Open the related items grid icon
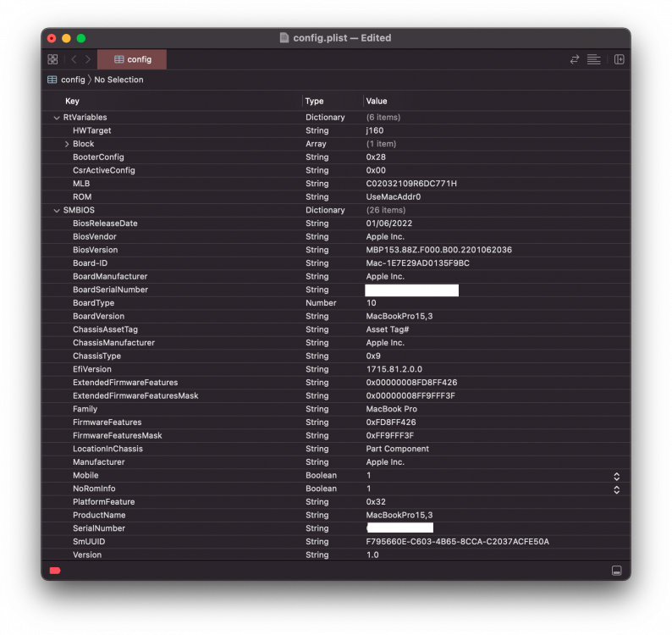Viewport: 672px width, 635px height. (x=52, y=59)
